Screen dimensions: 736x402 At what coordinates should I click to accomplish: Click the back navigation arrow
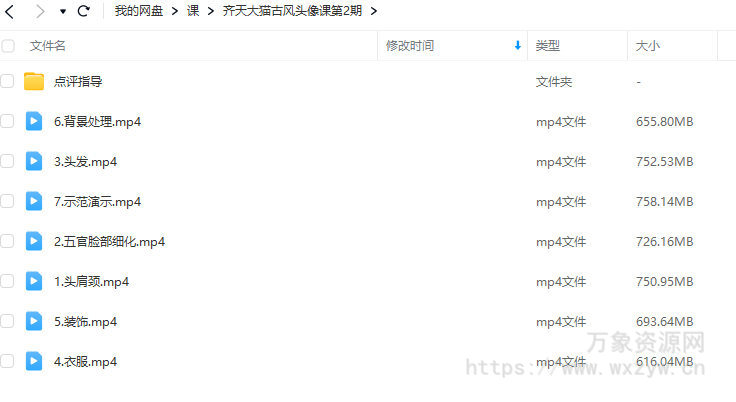pos(11,11)
